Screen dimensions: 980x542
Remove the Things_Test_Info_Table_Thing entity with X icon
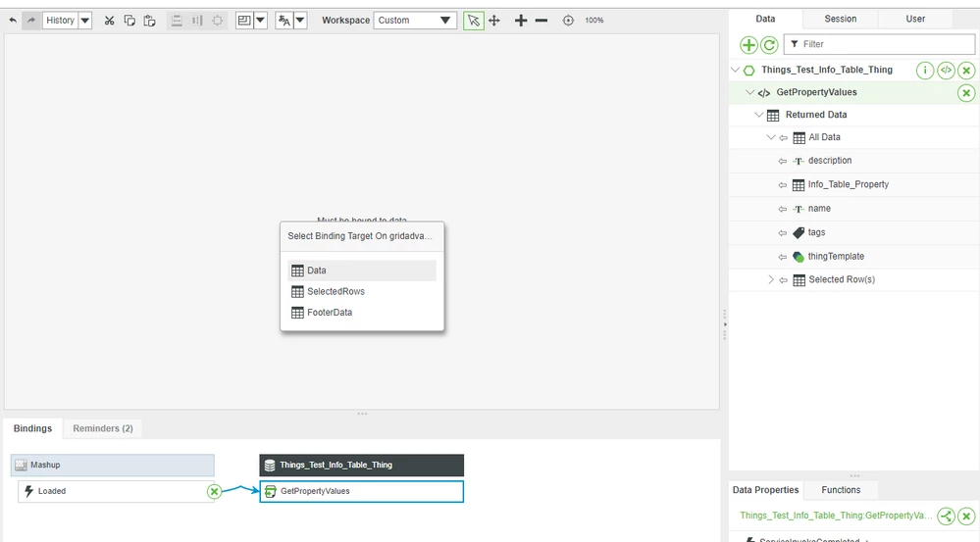point(966,70)
